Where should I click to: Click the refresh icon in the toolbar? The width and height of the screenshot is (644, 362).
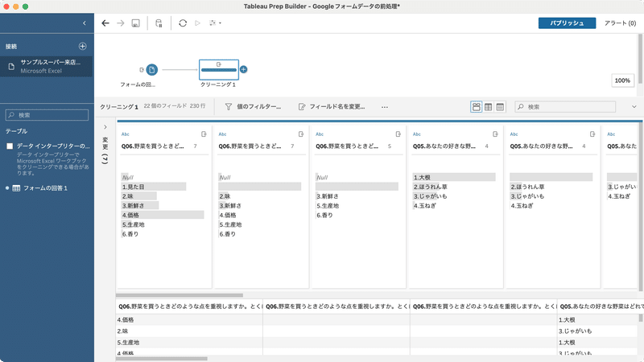tap(183, 23)
